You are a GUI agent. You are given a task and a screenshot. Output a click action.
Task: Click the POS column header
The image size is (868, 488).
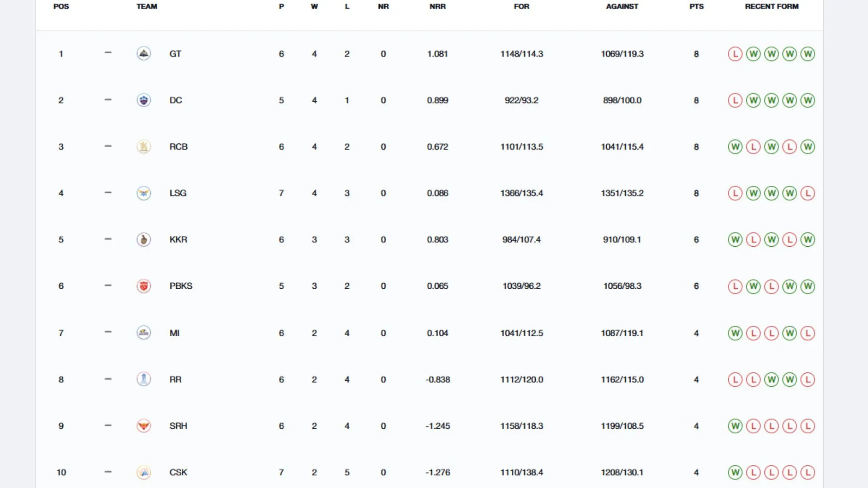(61, 6)
